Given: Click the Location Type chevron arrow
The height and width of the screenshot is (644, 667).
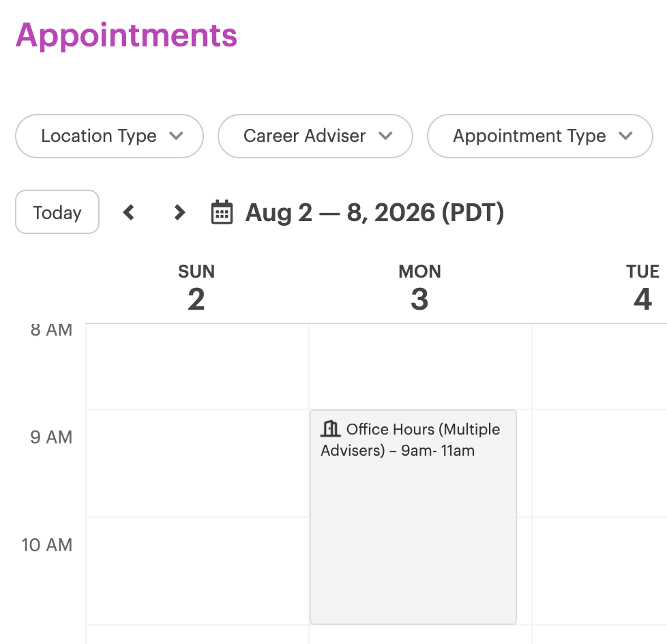Looking at the screenshot, I should pos(176,136).
